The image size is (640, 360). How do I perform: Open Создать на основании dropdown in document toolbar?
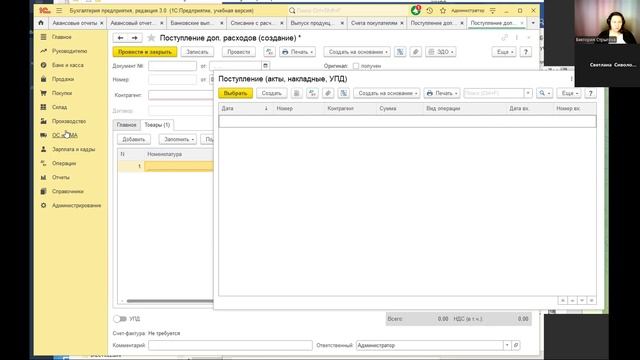[x=357, y=52]
